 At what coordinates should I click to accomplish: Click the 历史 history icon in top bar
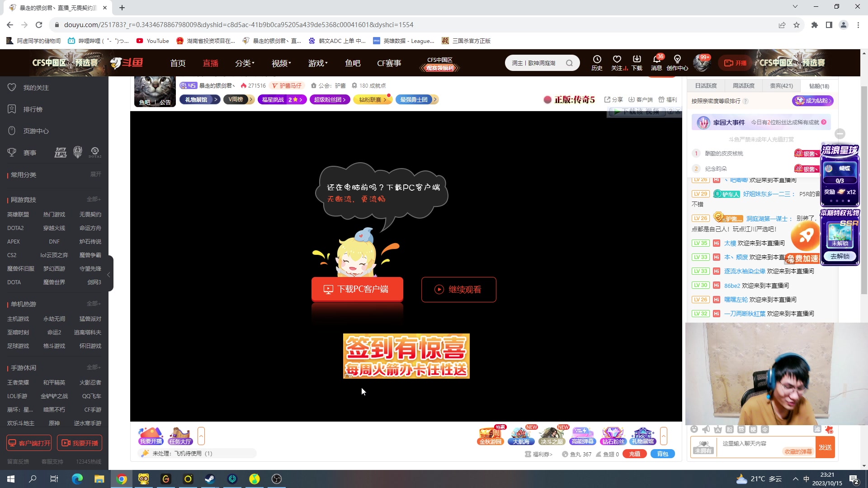point(597,62)
